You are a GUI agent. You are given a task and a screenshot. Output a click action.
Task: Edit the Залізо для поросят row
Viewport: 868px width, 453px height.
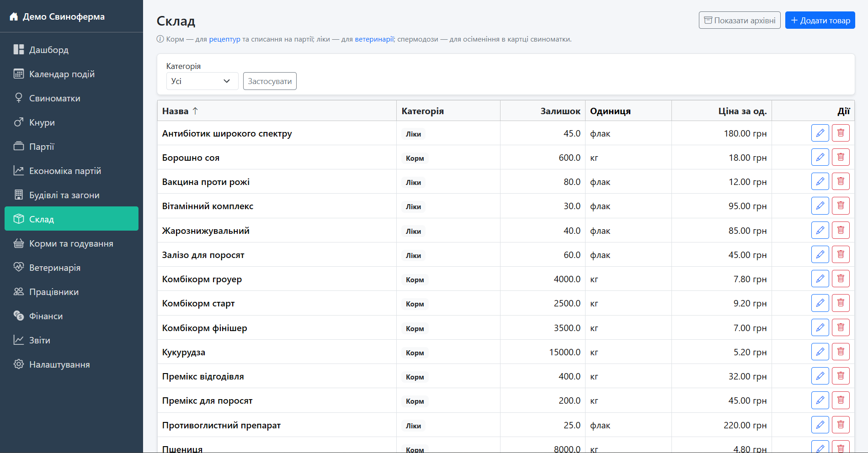point(820,255)
